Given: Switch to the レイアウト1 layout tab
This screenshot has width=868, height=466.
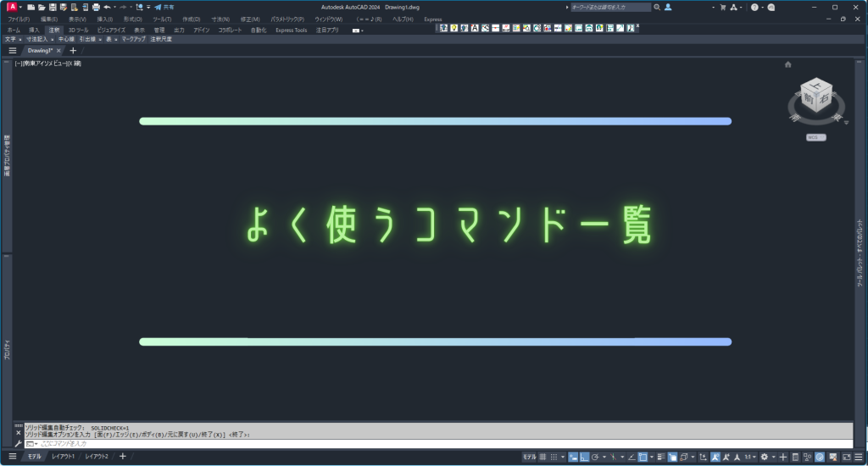Looking at the screenshot, I should (x=63, y=457).
